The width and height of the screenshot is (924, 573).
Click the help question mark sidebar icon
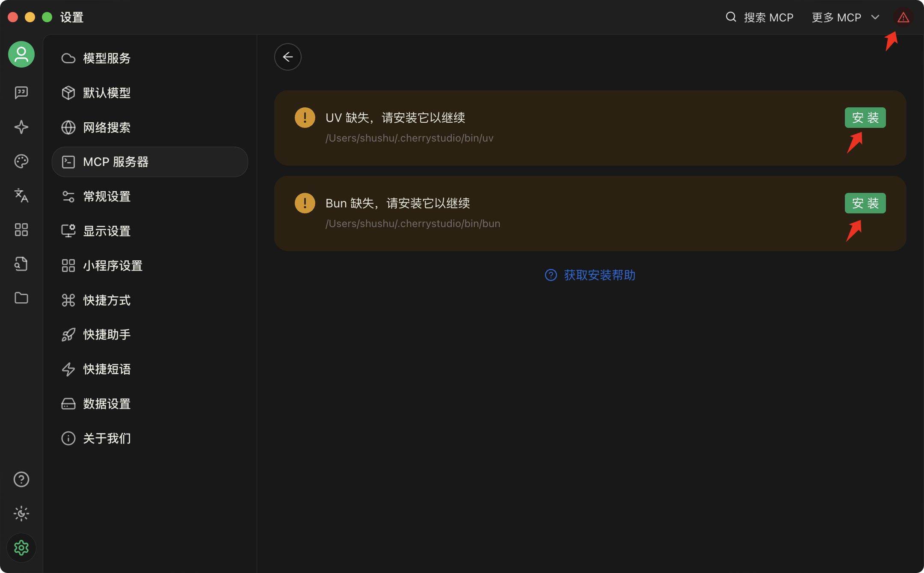click(21, 479)
